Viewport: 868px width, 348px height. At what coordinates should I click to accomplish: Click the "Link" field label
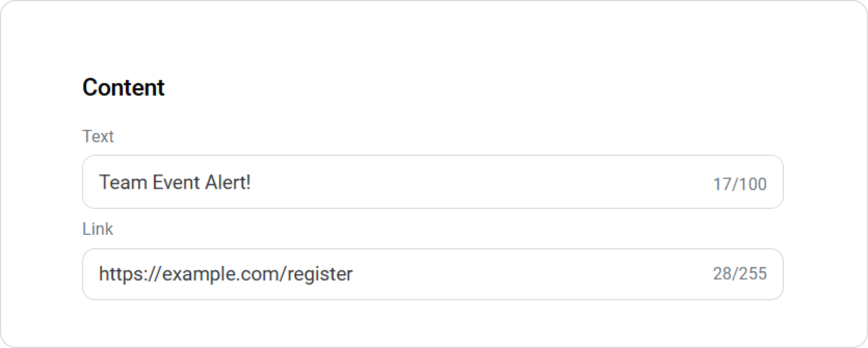[98, 229]
